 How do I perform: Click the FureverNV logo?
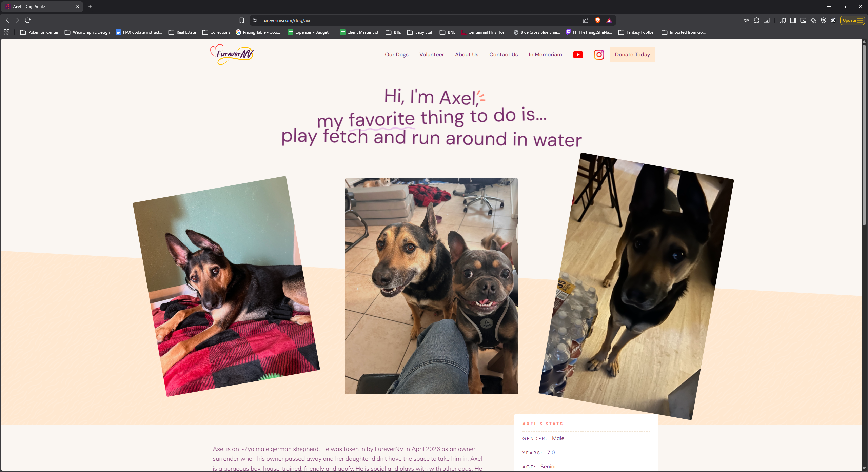(232, 55)
